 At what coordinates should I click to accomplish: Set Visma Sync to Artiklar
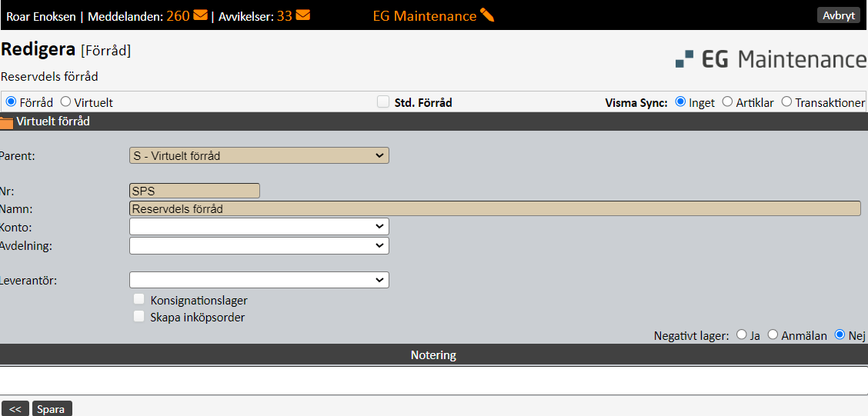[727, 102]
